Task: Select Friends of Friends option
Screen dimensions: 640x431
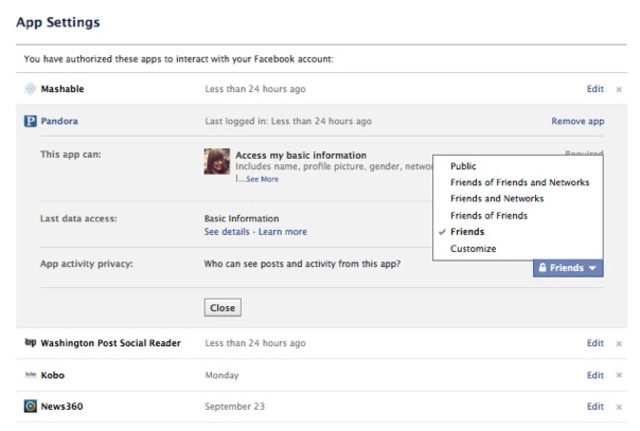Action: 489,215
